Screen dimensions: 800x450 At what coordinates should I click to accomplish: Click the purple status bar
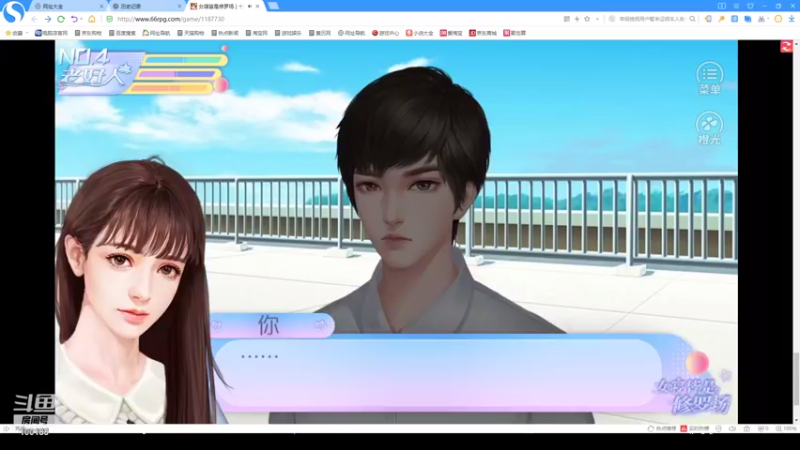pyautogui.click(x=177, y=74)
